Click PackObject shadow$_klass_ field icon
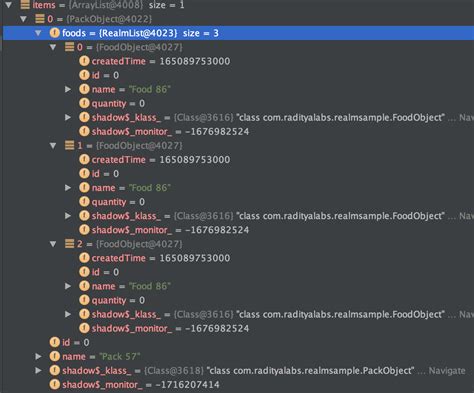The image size is (474, 393). pyautogui.click(x=55, y=370)
